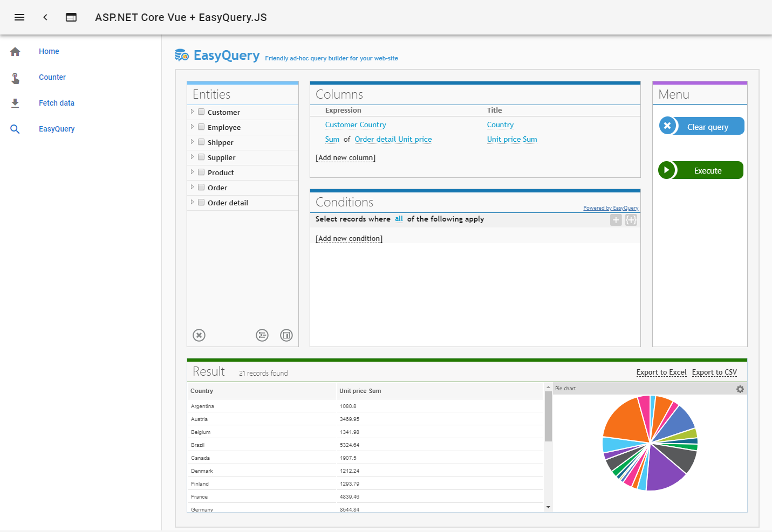The image size is (772, 532).
Task: Export the results to Excel
Action: [661, 372]
